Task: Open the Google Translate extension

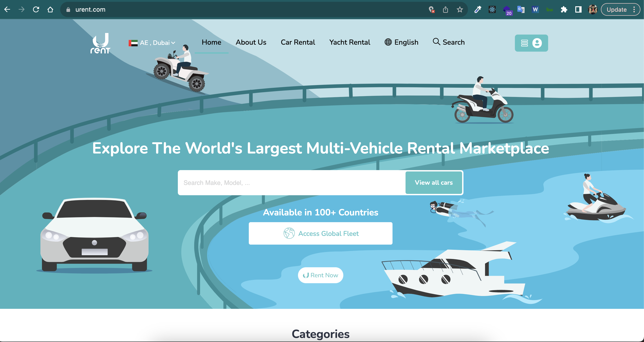Action: pyautogui.click(x=521, y=9)
